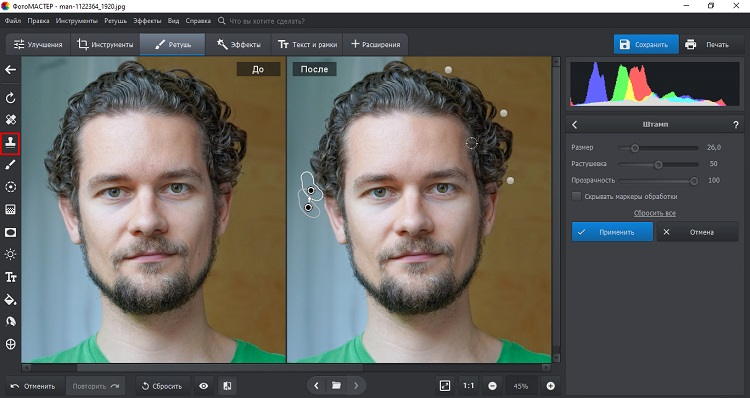Image resolution: width=750 pixels, height=398 pixels.
Task: Click the Сохранить button
Action: pos(646,44)
